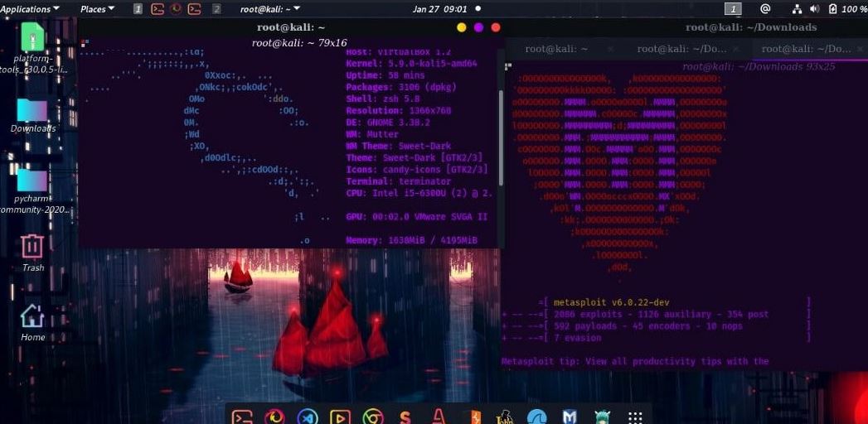The width and height of the screenshot is (868, 424).
Task: Click the Metasploit tip line
Action: coord(635,362)
